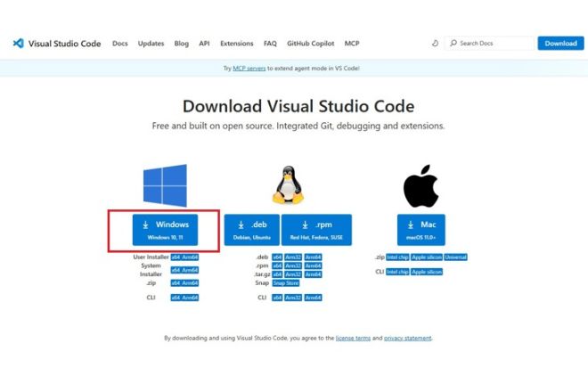The height and width of the screenshot is (392, 588).
Task: Click the search magnifier icon
Action: point(453,43)
